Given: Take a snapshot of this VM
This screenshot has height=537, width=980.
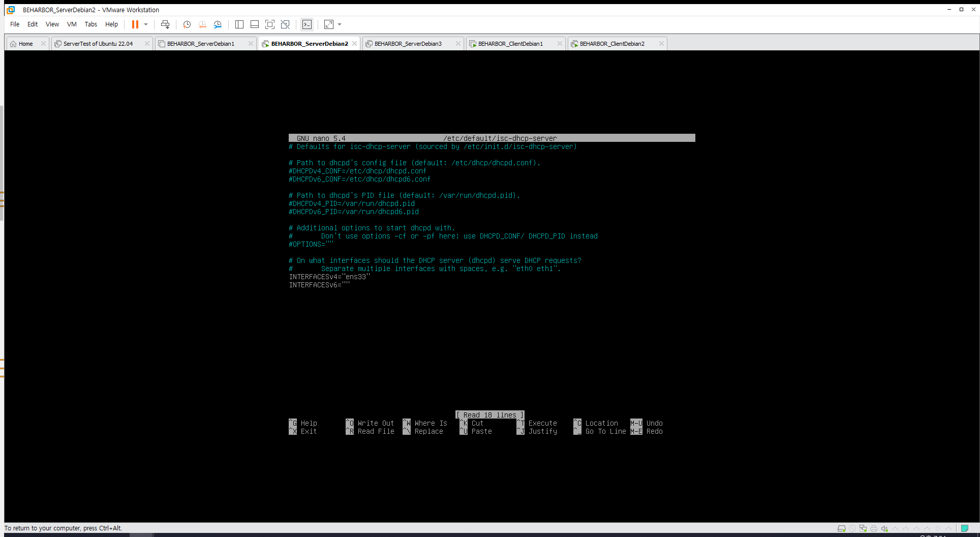Looking at the screenshot, I should tap(187, 24).
